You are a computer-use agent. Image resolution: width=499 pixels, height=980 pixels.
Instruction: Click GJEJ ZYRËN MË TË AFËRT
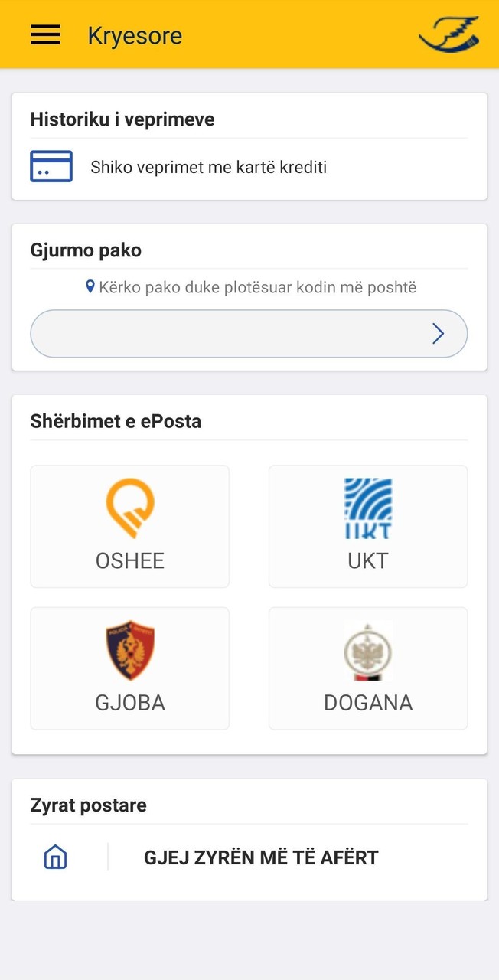coord(261,857)
